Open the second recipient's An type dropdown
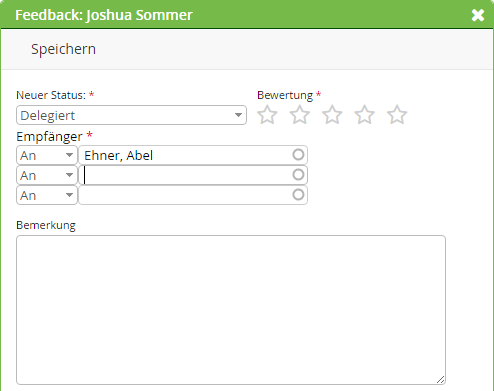 (47, 175)
